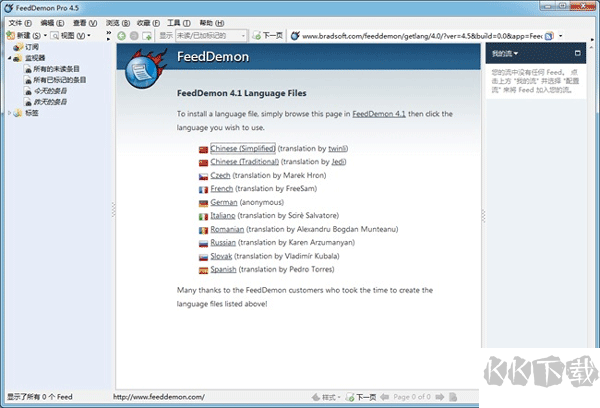The image size is (600, 408).
Task: Expand the 新建 dropdown arrow
Action: (x=45, y=36)
